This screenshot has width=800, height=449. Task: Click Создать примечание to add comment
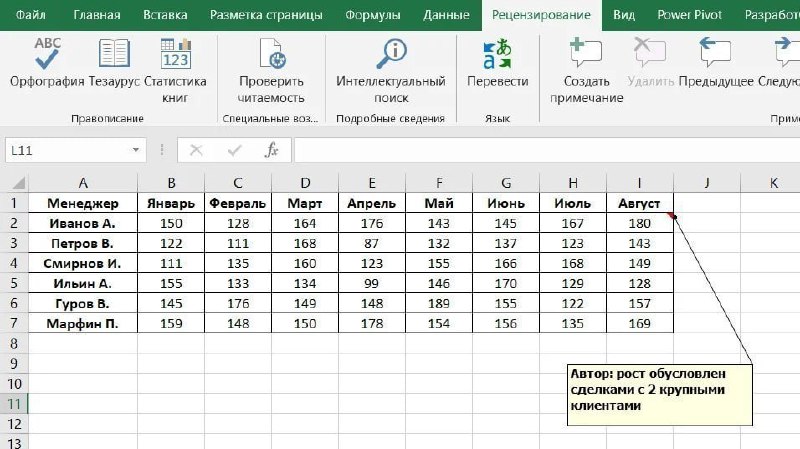click(586, 70)
